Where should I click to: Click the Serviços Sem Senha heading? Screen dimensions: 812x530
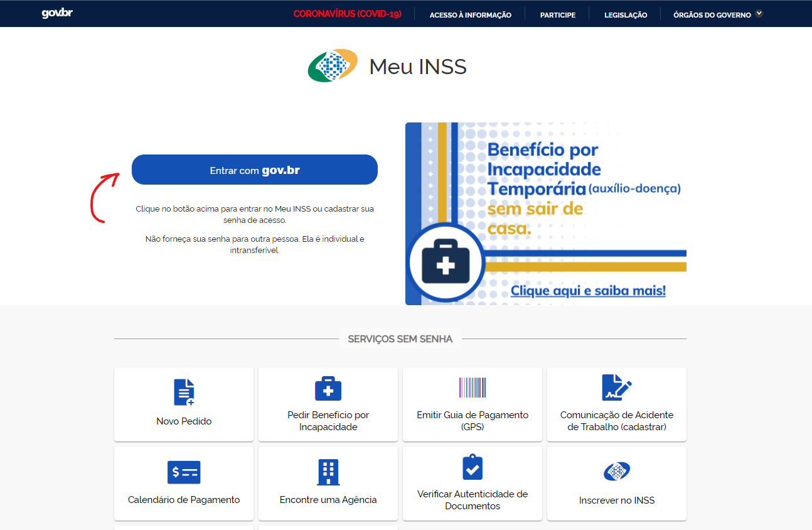click(x=400, y=338)
